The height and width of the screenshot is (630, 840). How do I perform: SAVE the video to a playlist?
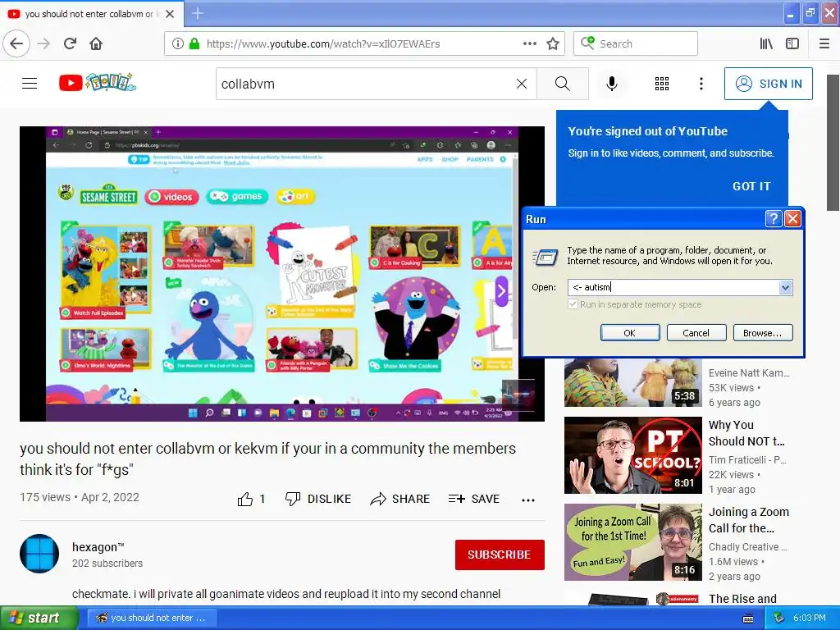click(473, 499)
